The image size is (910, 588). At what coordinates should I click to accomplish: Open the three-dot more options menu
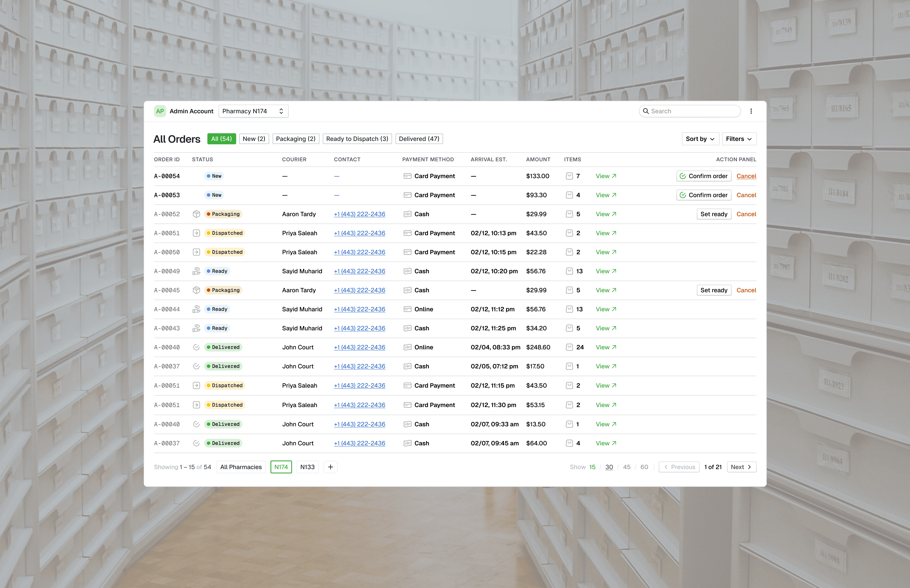pos(751,111)
